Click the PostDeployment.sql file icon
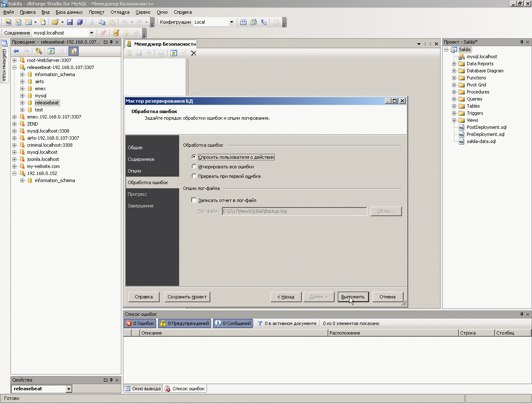Viewport: 532px width, 404px height. pyautogui.click(x=461, y=127)
